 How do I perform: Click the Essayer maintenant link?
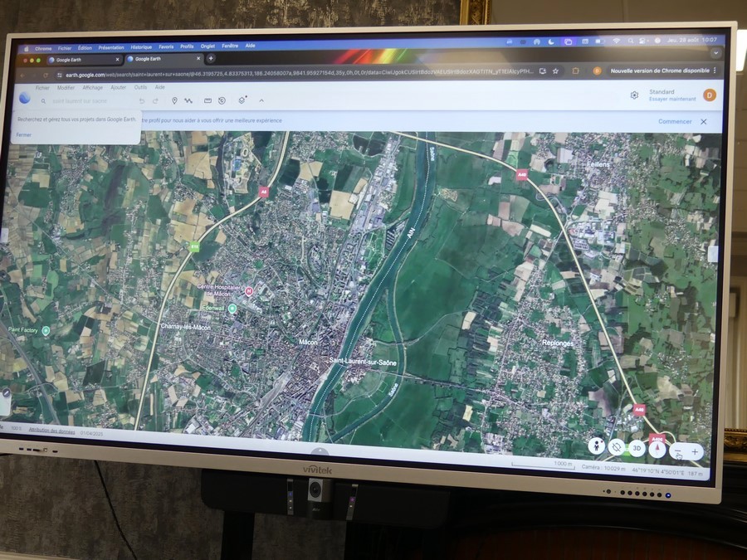click(x=672, y=99)
